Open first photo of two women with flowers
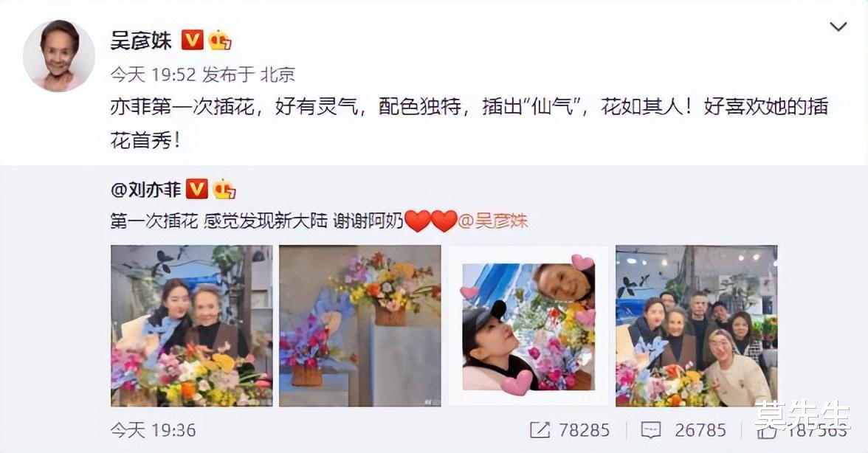Screen dimensions: 868x453 pyautogui.click(x=192, y=326)
